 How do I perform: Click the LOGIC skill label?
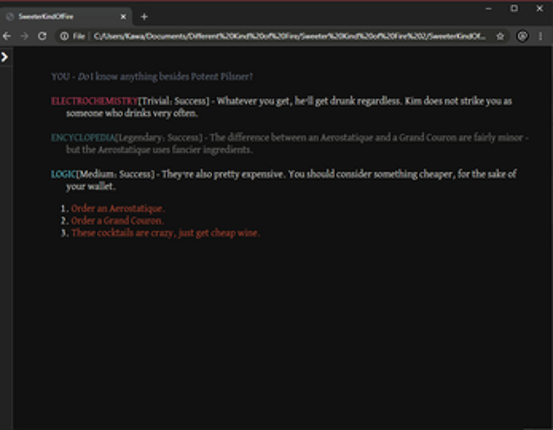click(63, 174)
